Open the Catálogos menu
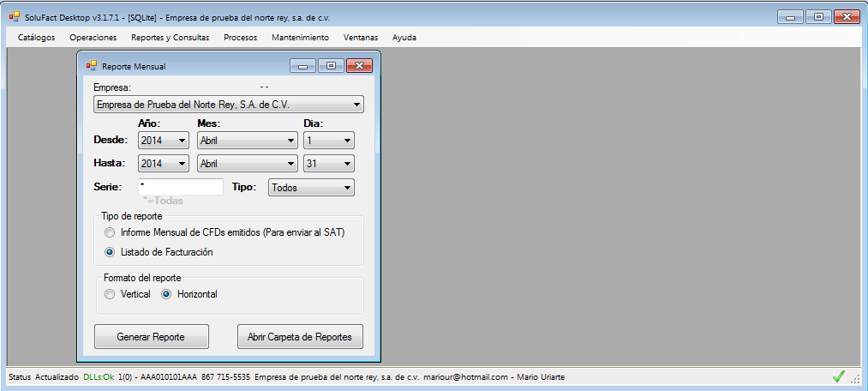This screenshot has width=868, height=391. coord(37,38)
